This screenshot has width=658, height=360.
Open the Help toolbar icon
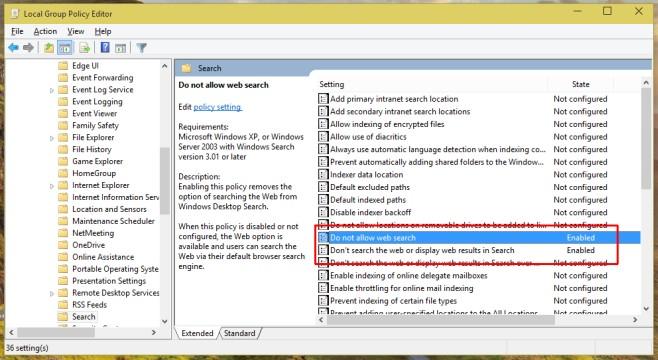coord(105,48)
